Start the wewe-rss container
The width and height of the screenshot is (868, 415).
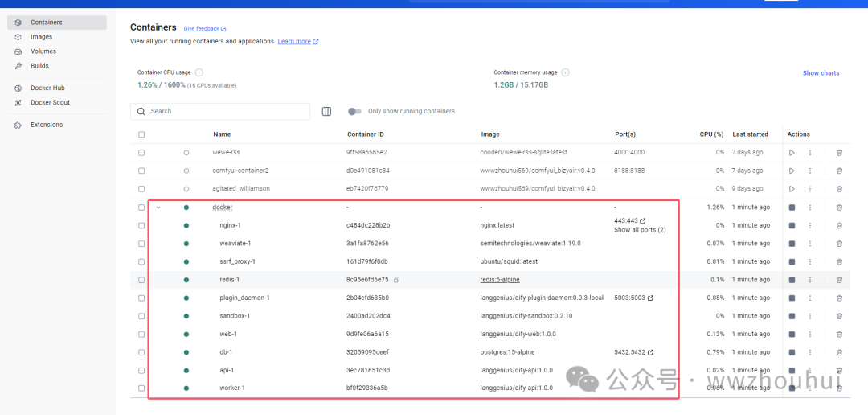pos(792,152)
